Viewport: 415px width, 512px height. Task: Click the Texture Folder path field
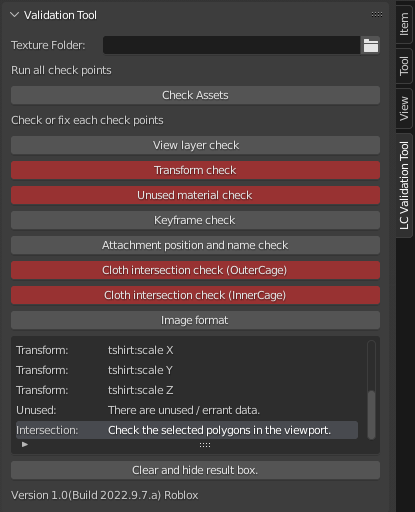[232, 45]
